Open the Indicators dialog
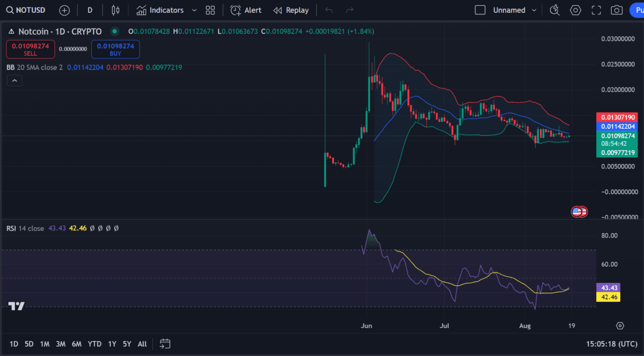Viewport: 644px width, 356px height. [x=160, y=10]
